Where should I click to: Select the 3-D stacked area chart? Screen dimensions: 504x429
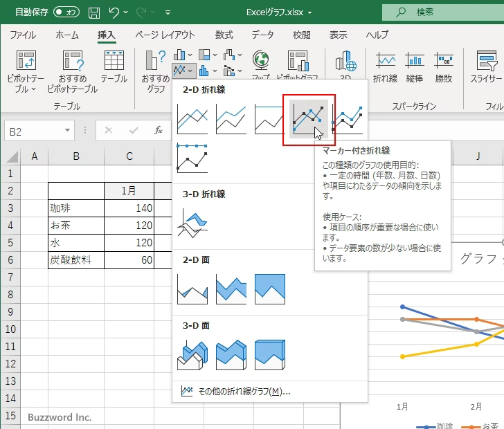(231, 355)
